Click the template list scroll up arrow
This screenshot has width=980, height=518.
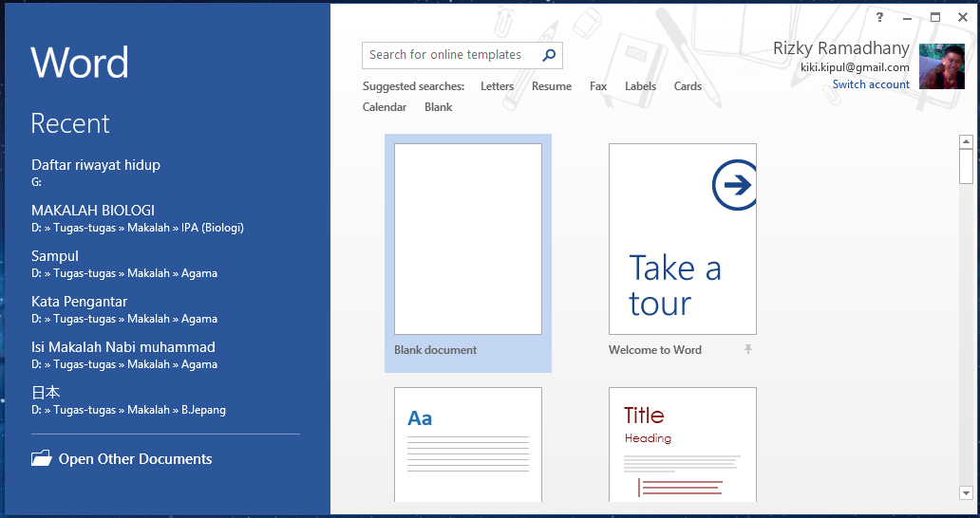point(966,141)
